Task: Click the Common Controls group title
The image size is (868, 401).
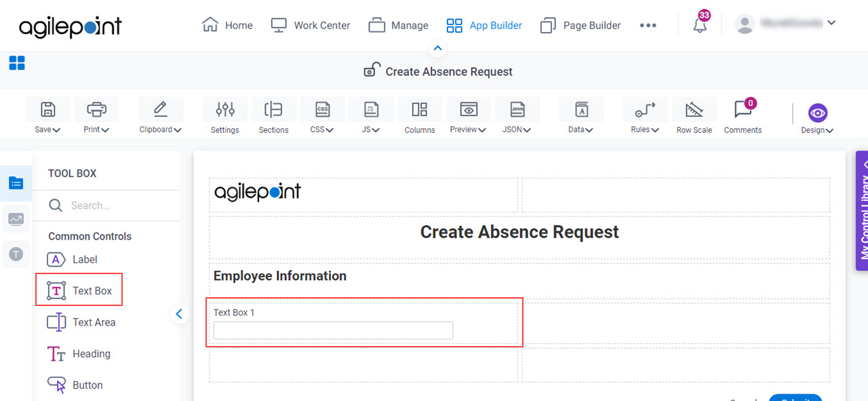Action: (90, 236)
